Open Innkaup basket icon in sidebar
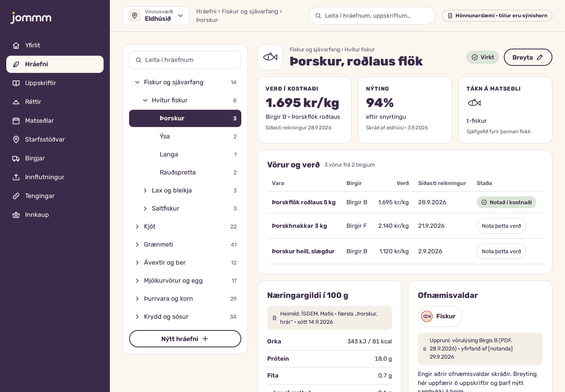 click(x=16, y=215)
